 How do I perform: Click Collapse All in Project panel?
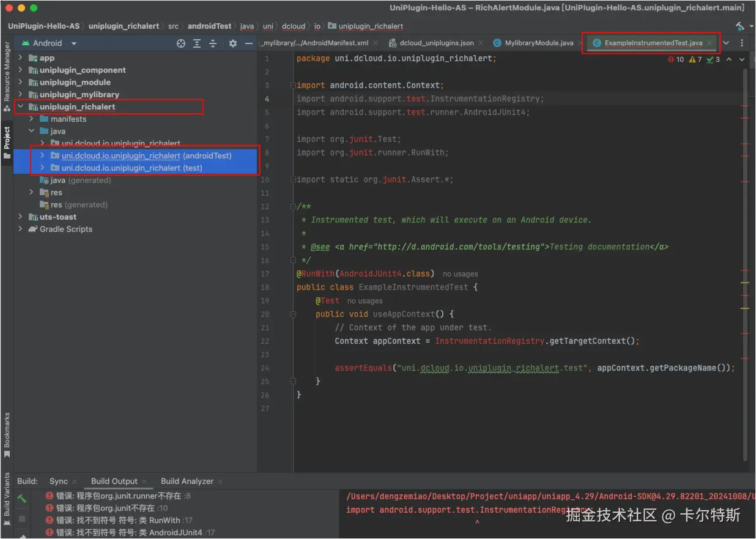213,43
